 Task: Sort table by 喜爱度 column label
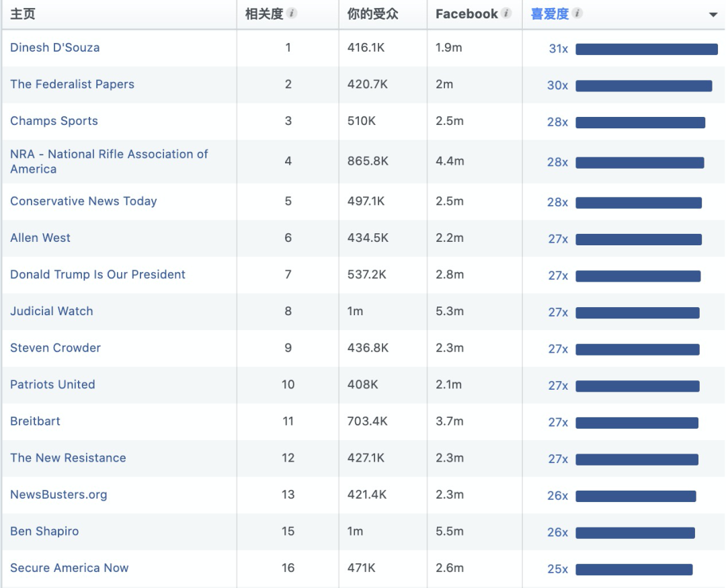549,14
